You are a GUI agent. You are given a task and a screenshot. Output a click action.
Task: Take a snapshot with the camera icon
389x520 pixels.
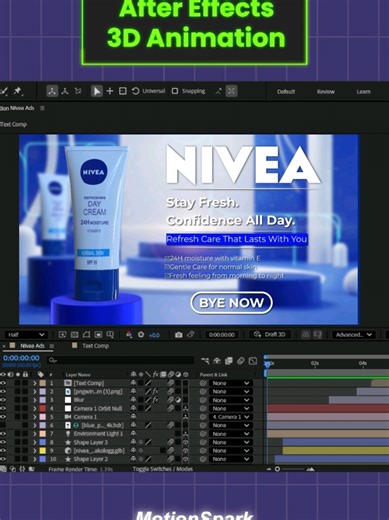(179, 335)
